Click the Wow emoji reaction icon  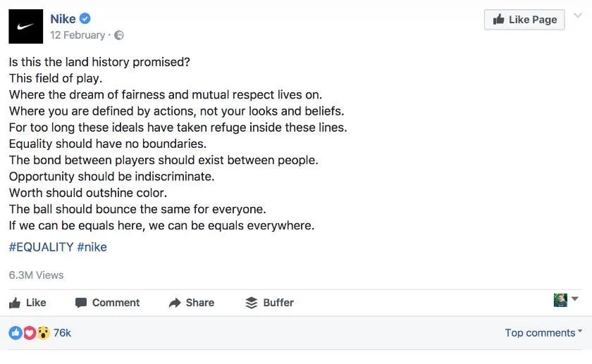(42, 333)
